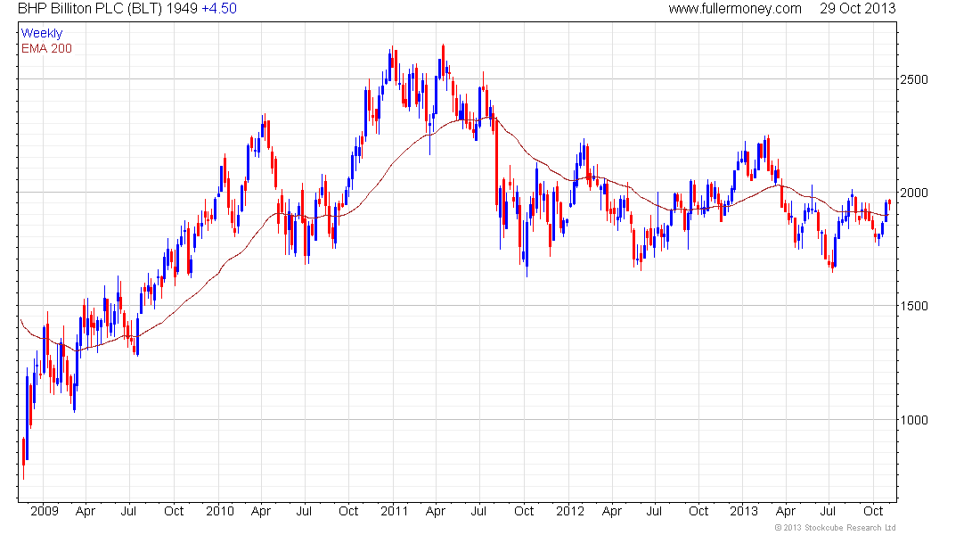Click the 'Weekly' legend label
The width and height of the screenshot is (980, 535).
42,33
